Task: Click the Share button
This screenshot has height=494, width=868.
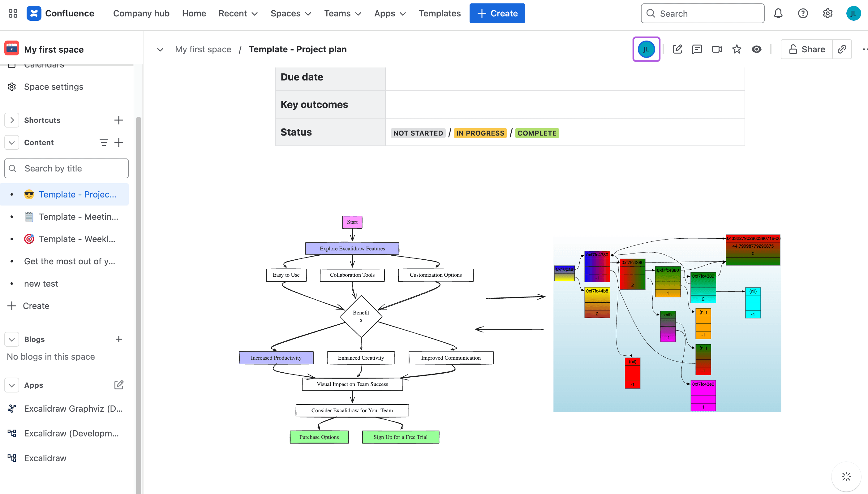Action: tap(807, 49)
